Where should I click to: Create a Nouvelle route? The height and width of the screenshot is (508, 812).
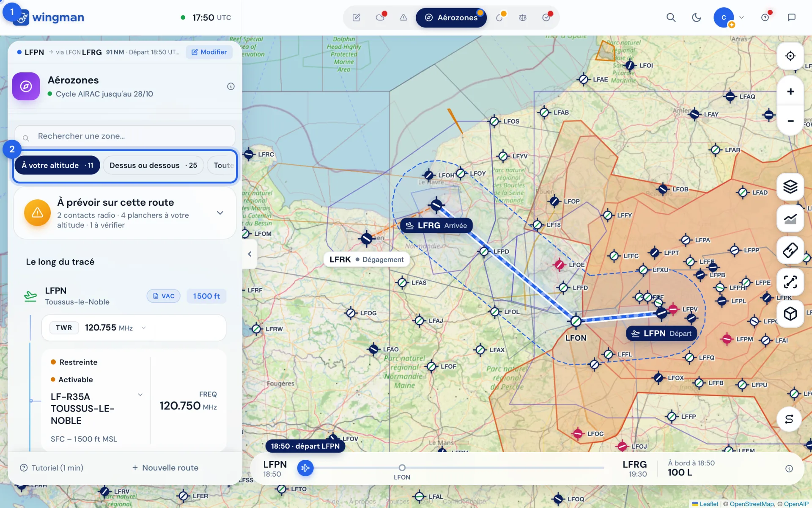(165, 468)
